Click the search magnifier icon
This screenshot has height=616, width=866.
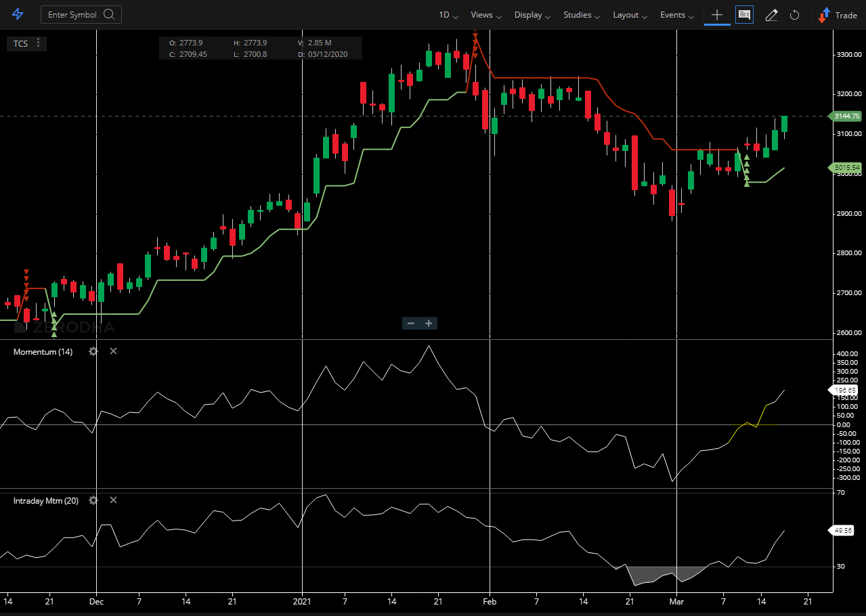[109, 14]
